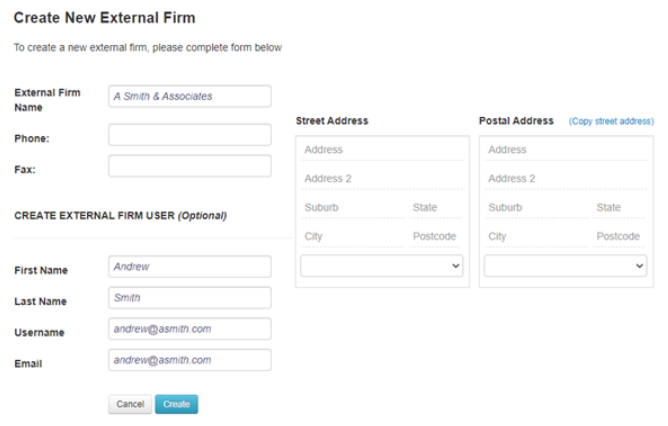Click the Email input field
Image resolution: width=668 pixels, height=426 pixels.
pyautogui.click(x=189, y=360)
